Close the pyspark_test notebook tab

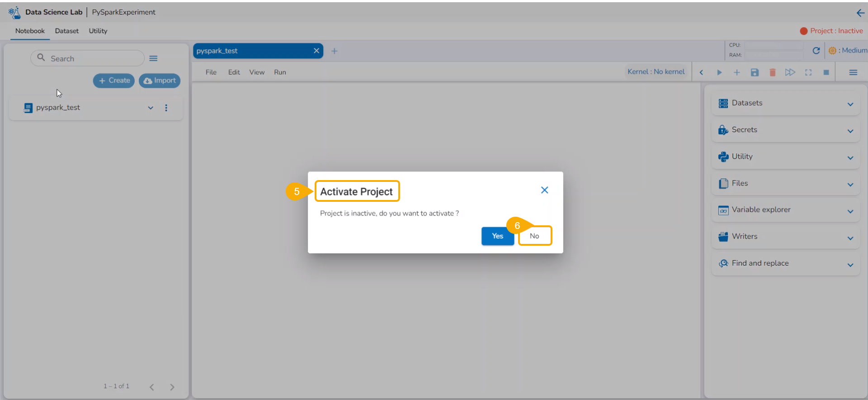pos(316,51)
